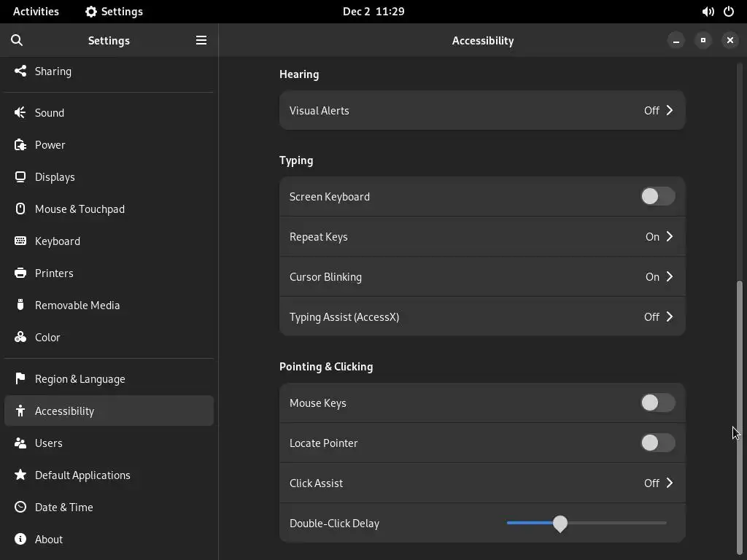The height and width of the screenshot is (560, 747).
Task: Open Repeat Keys options via chevron
Action: point(669,237)
